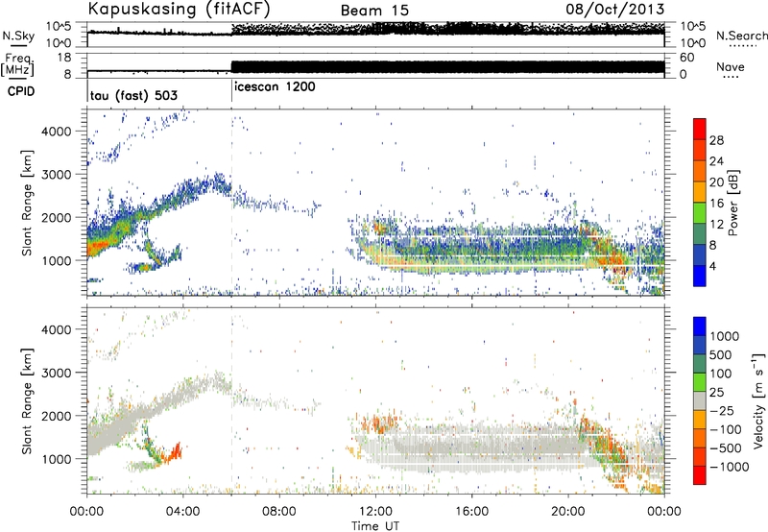Viewport: 768px width, 532px height.
Task: Click the "Power [dB]" color bar label
Action: pyautogui.click(x=733, y=203)
